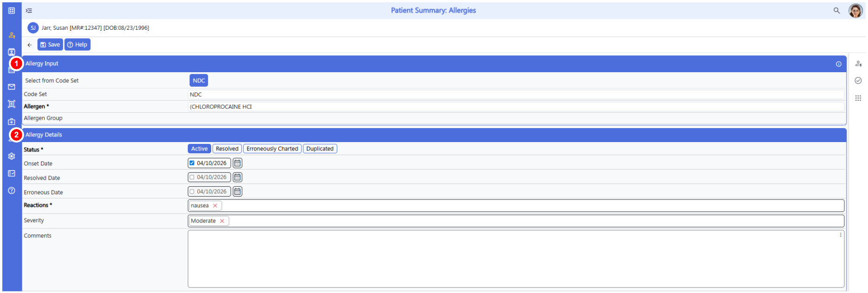Click the back arrow button

(29, 45)
